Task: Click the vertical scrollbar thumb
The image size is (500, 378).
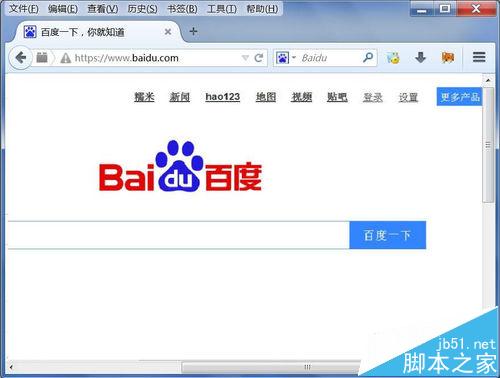Action: [x=488, y=145]
